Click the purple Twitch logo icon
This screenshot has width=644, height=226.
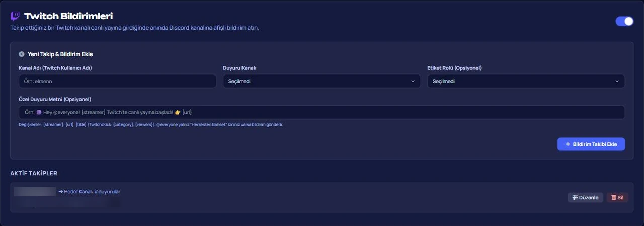tap(15, 16)
